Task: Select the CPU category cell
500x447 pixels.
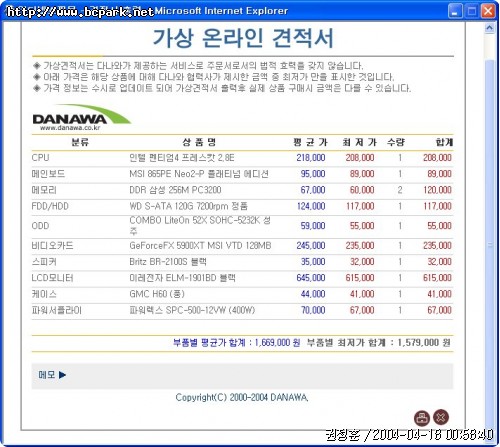Action: tap(40, 158)
